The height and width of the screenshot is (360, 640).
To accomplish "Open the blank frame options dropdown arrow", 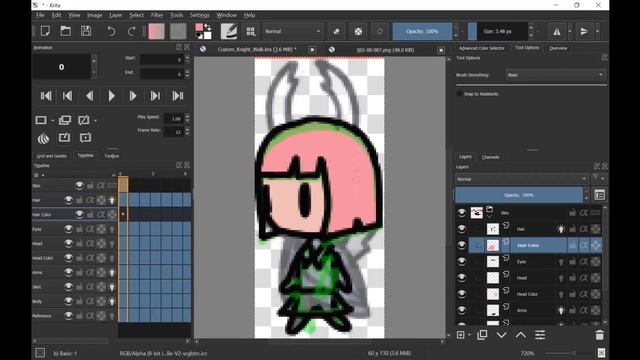I will click(52, 120).
